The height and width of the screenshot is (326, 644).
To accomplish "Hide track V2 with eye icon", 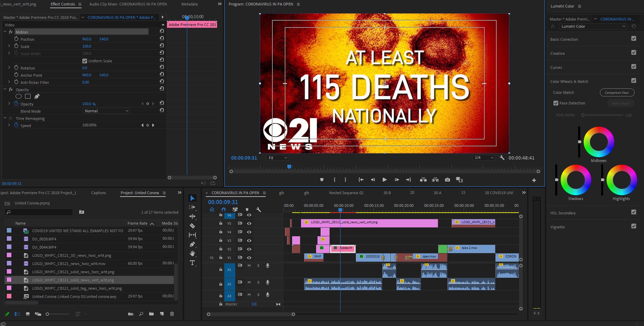I will pyautogui.click(x=249, y=249).
